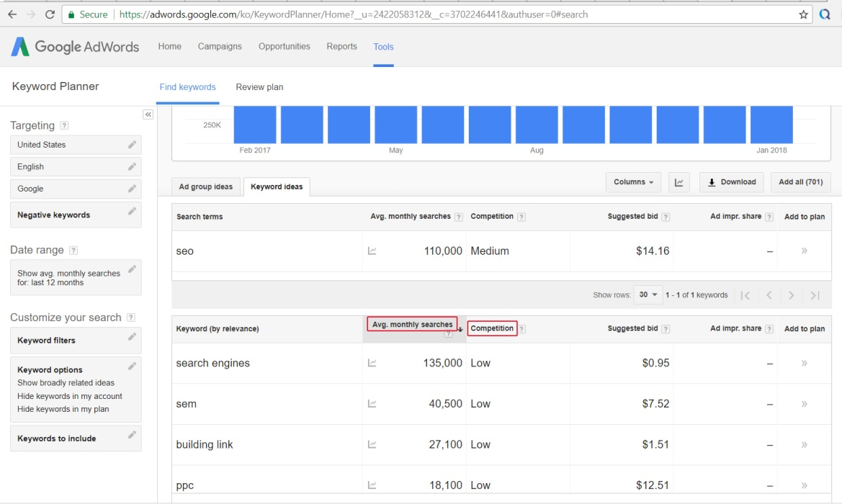Show trend chart for ppc keyword

pyautogui.click(x=372, y=485)
